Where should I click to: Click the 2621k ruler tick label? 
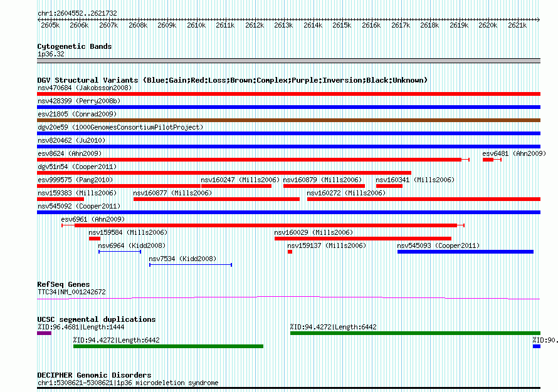[x=517, y=25]
